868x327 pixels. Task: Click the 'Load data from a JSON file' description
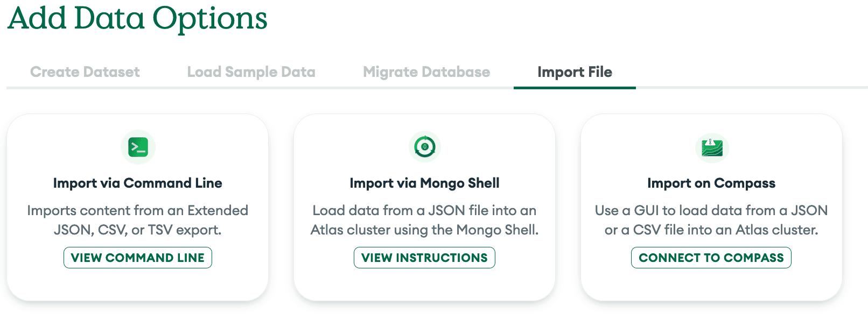pyautogui.click(x=425, y=220)
